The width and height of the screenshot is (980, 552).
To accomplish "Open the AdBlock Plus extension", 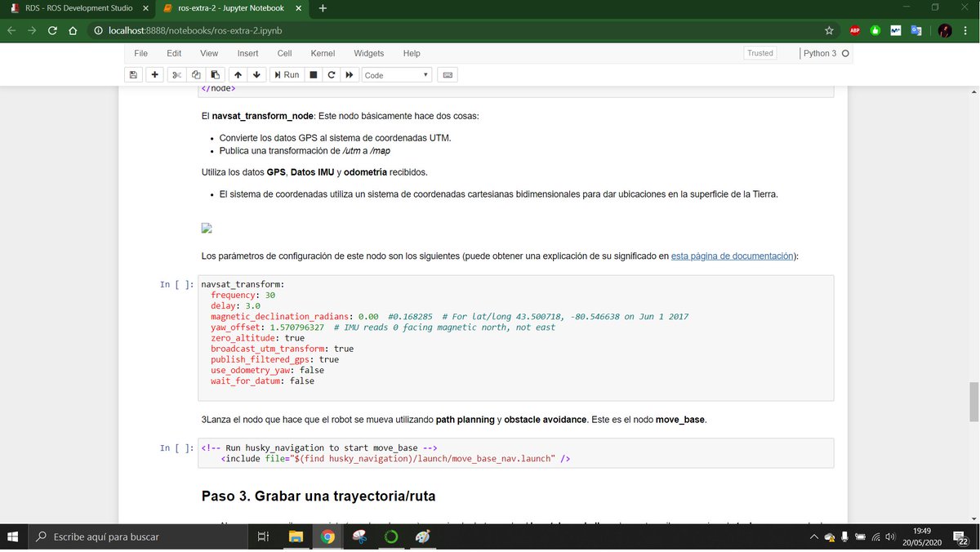I will (855, 30).
